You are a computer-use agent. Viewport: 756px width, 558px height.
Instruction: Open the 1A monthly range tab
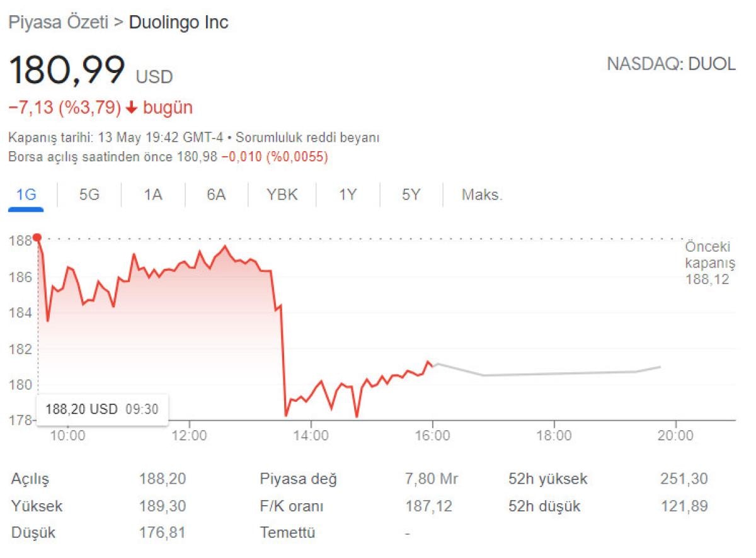152,195
